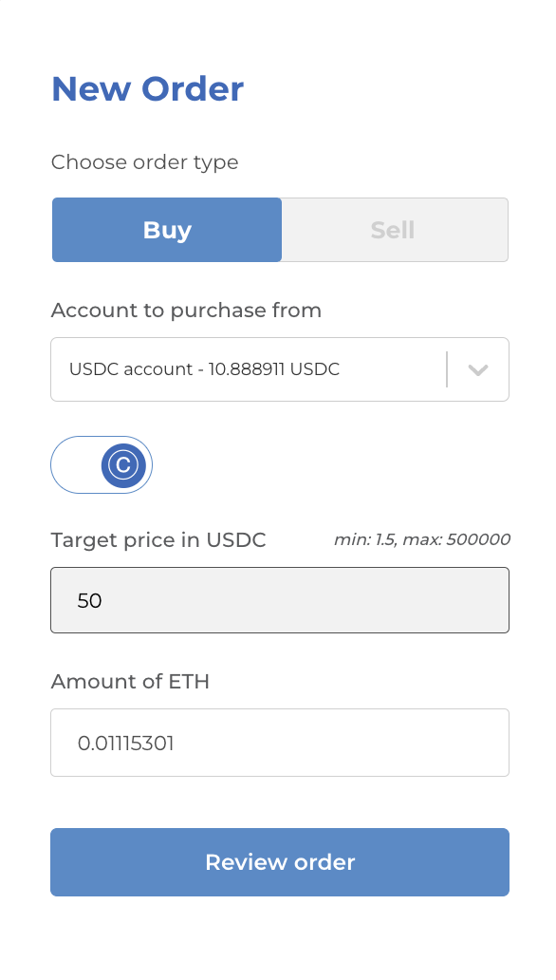The height and width of the screenshot is (980, 556).
Task: Focus the Target price in USDC field
Action: [x=280, y=600]
